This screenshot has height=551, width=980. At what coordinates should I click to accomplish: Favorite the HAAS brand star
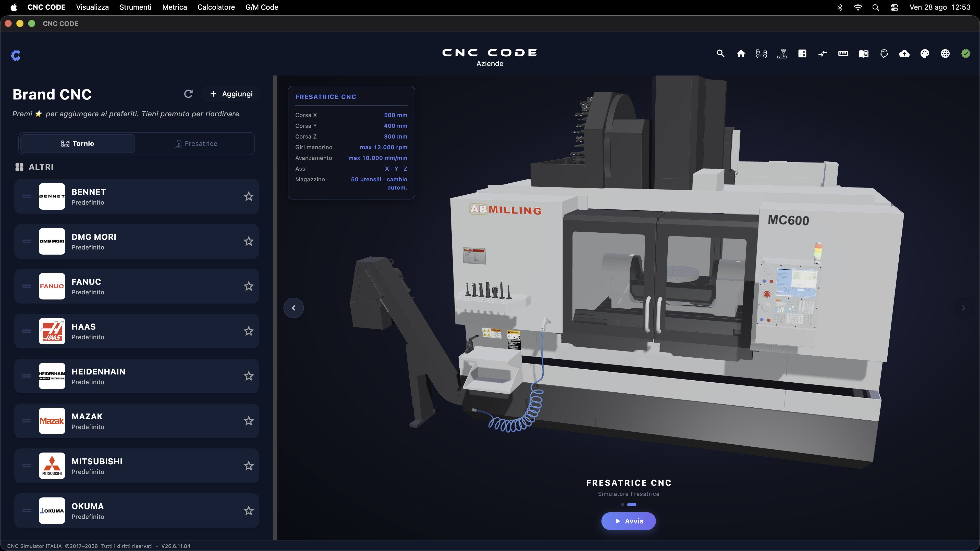(x=249, y=331)
